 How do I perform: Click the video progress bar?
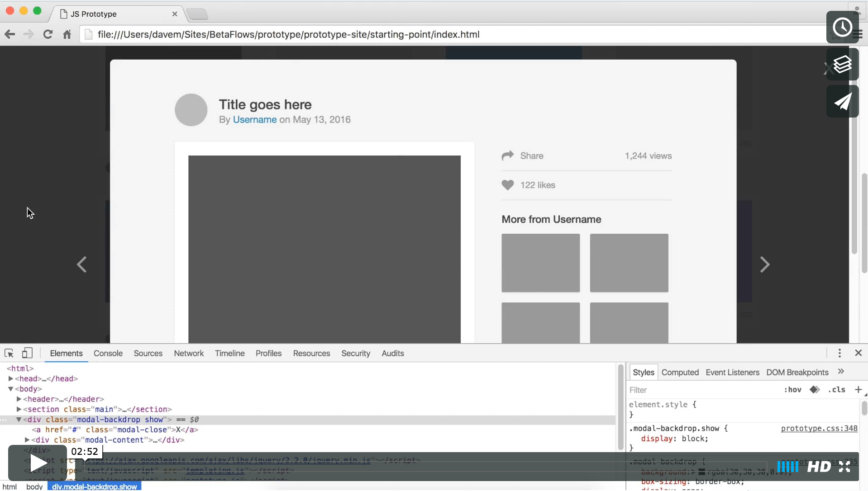[x=425, y=467]
